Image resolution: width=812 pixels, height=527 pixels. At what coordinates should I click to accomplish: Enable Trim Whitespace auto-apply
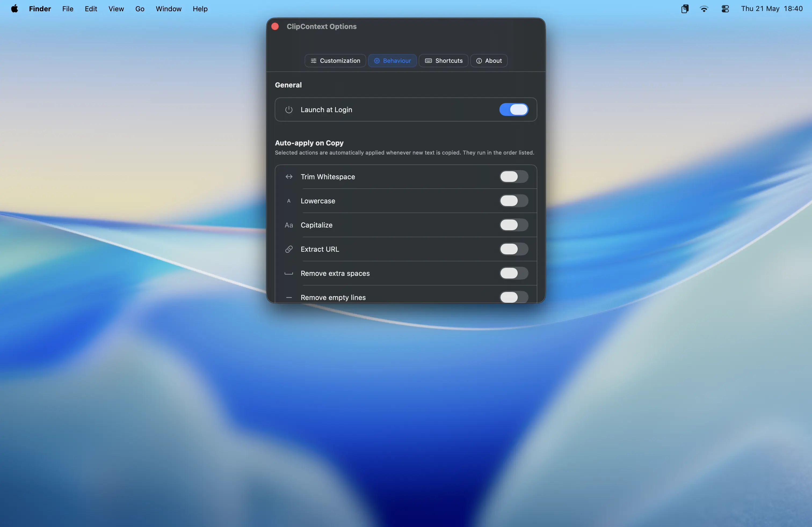coord(513,177)
